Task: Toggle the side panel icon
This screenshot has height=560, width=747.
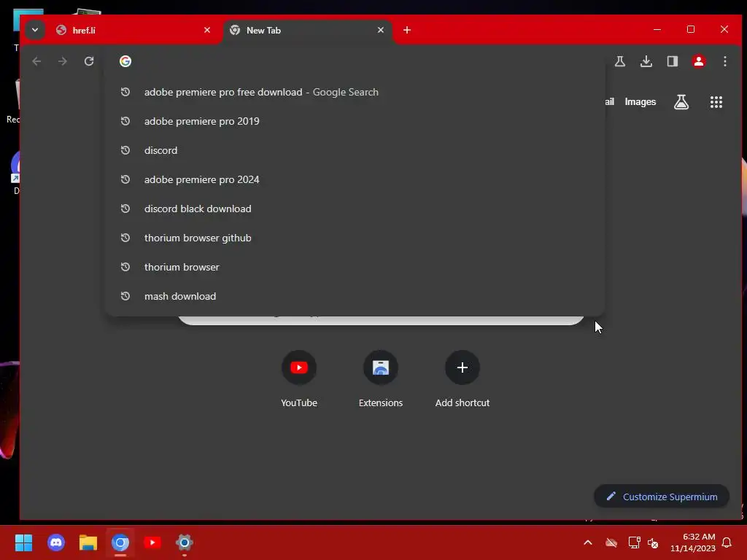Action: point(672,61)
